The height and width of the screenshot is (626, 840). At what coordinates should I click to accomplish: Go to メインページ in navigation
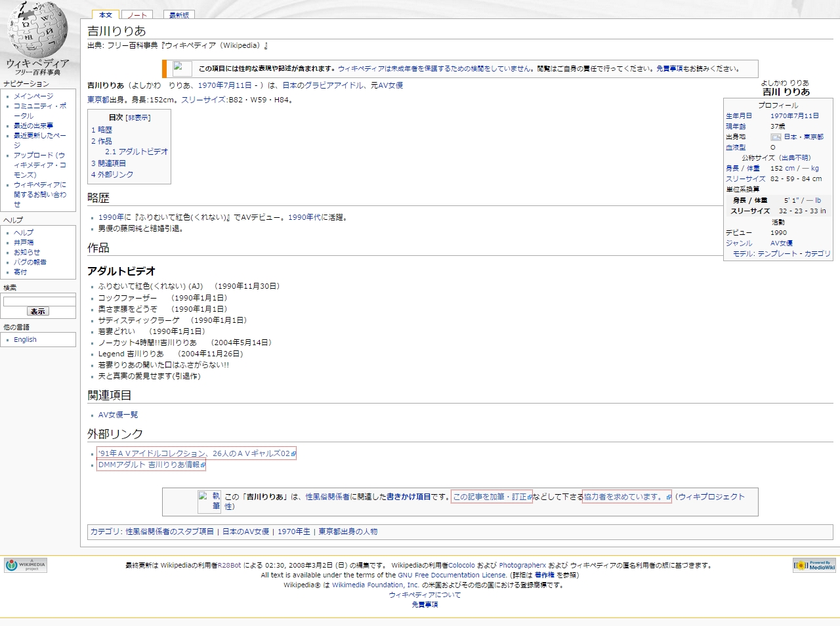point(33,96)
